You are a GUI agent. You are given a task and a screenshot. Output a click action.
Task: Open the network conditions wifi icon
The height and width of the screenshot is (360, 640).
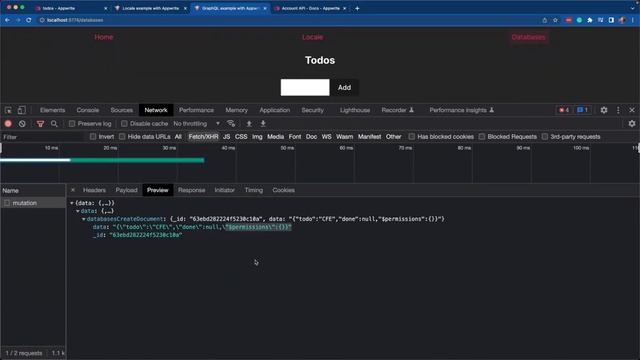click(231, 124)
